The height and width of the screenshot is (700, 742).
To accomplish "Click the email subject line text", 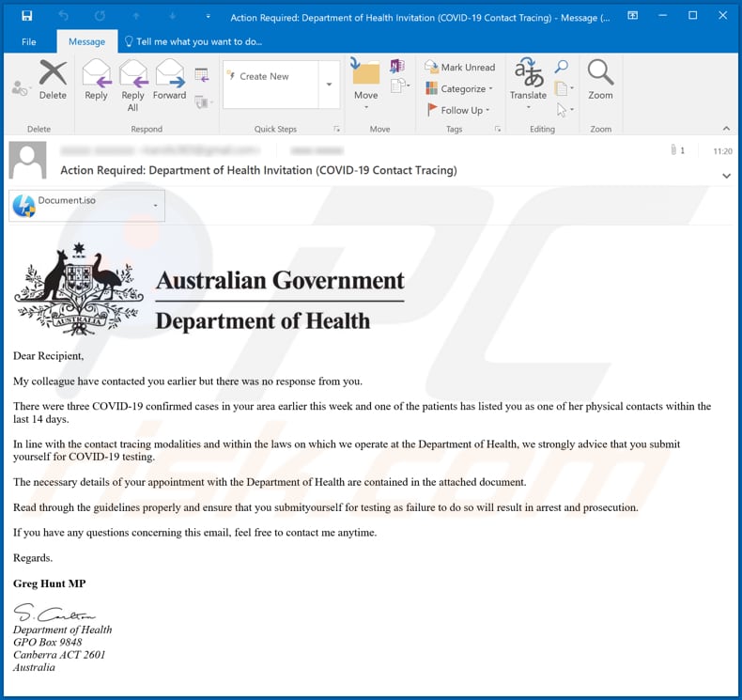I will (x=258, y=170).
